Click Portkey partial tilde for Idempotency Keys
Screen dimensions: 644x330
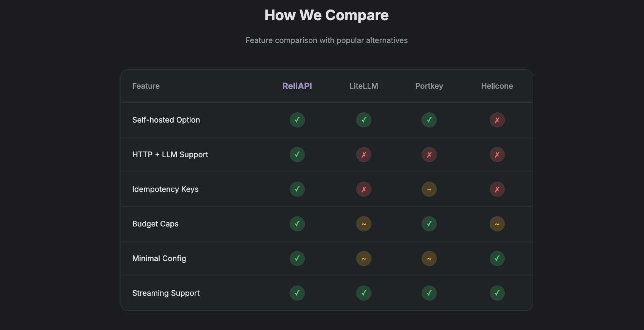(429, 189)
